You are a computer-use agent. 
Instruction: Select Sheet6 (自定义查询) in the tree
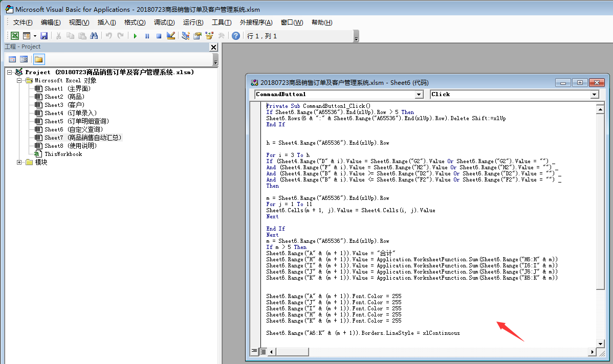(74, 130)
